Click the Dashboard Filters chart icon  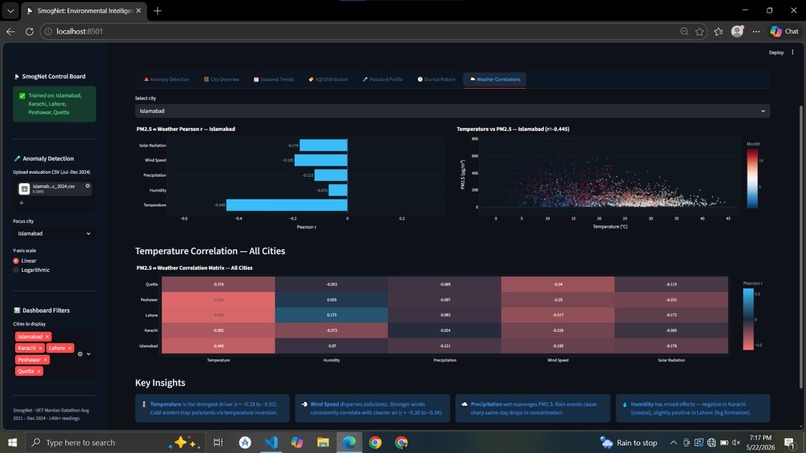point(16,311)
